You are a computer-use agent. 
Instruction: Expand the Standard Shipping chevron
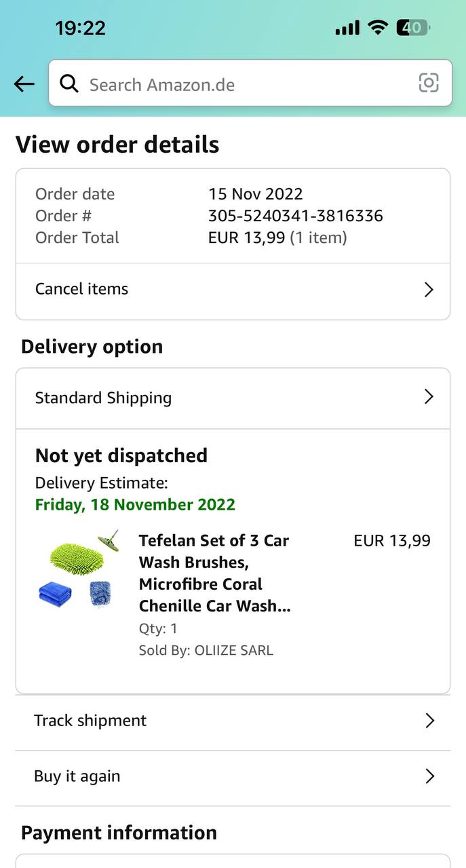click(x=428, y=397)
